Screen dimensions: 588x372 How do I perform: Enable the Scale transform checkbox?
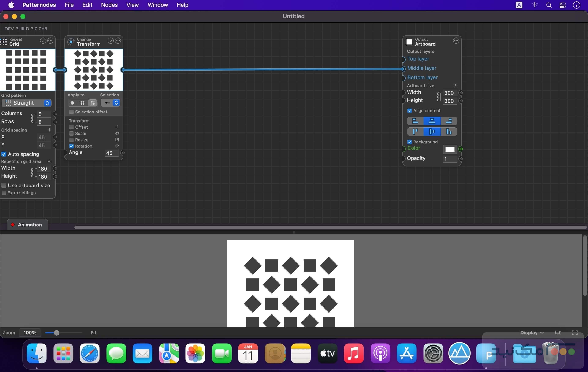71,134
